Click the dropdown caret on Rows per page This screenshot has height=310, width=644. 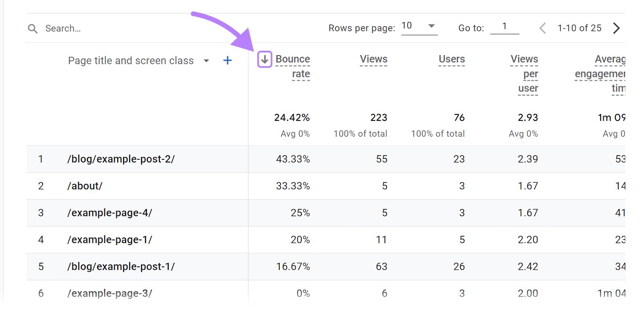[x=431, y=25]
